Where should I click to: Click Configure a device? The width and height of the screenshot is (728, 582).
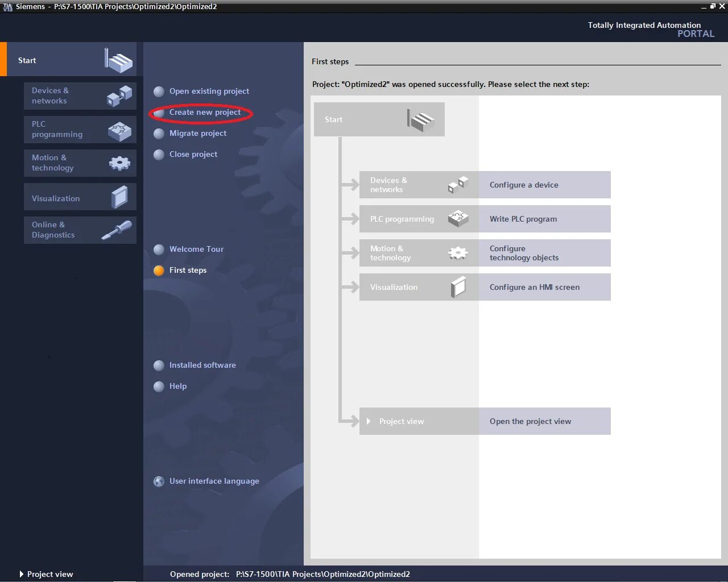pyautogui.click(x=544, y=185)
